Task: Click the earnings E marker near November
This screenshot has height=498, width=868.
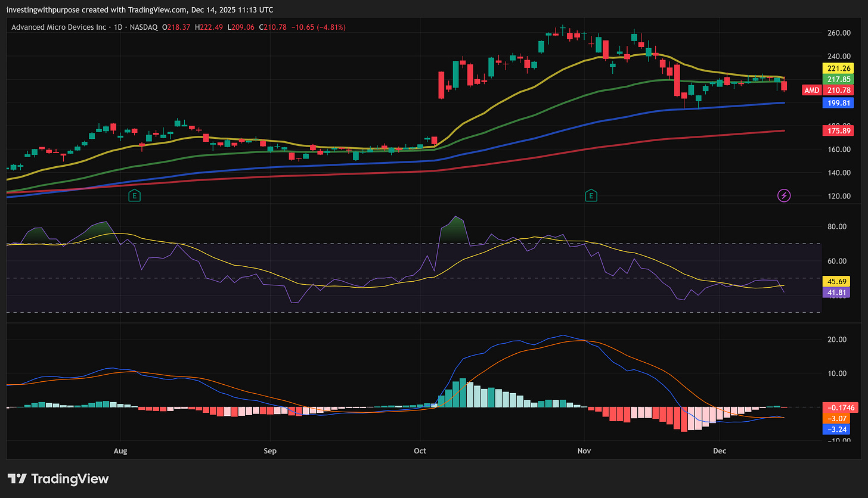Action: [x=591, y=195]
